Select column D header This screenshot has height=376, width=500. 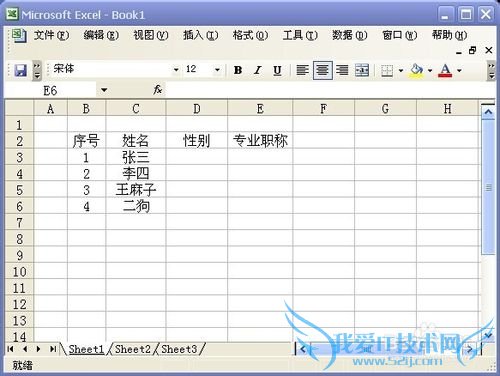pos(197,109)
